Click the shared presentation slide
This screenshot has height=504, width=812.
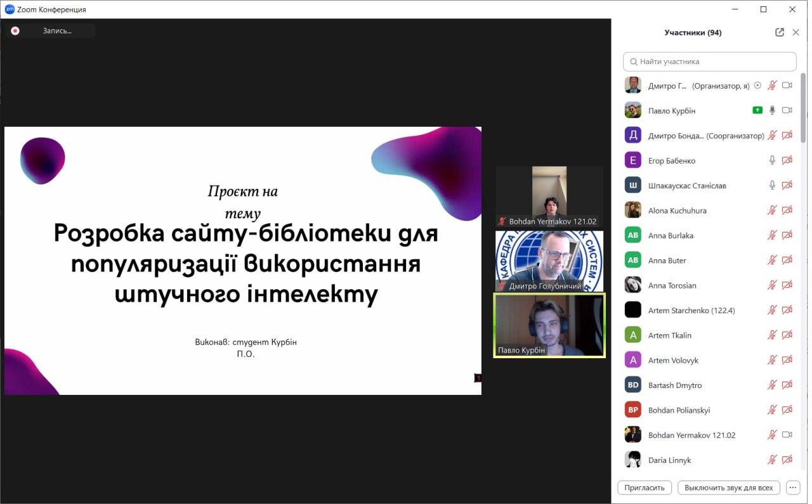coord(243,261)
